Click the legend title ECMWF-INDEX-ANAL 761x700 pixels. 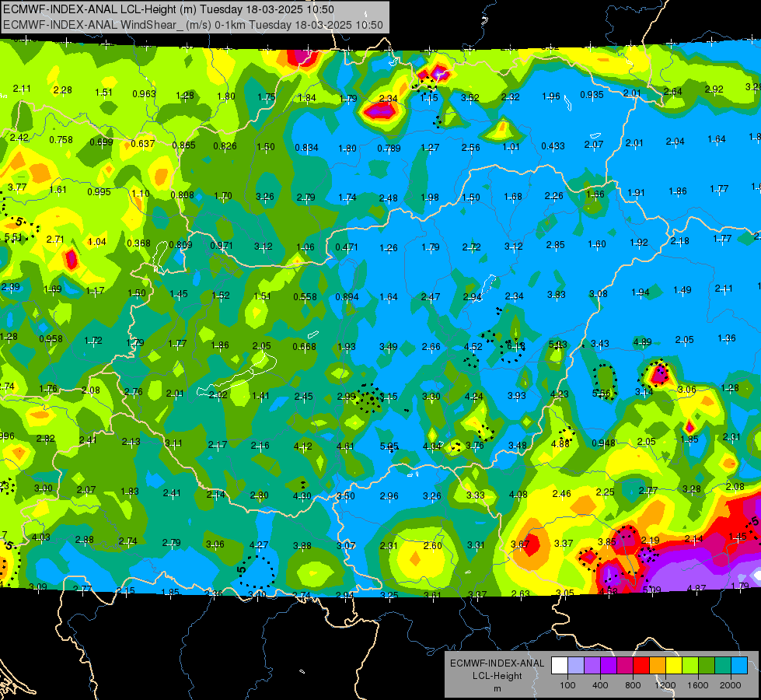tap(497, 663)
